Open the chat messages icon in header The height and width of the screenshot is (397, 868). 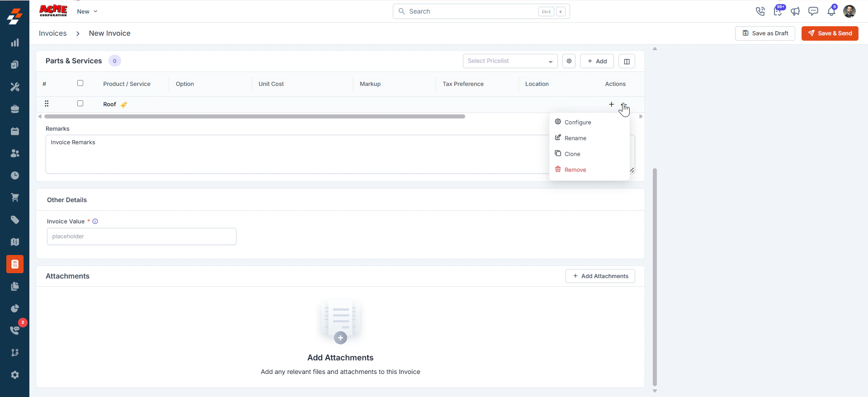click(813, 11)
